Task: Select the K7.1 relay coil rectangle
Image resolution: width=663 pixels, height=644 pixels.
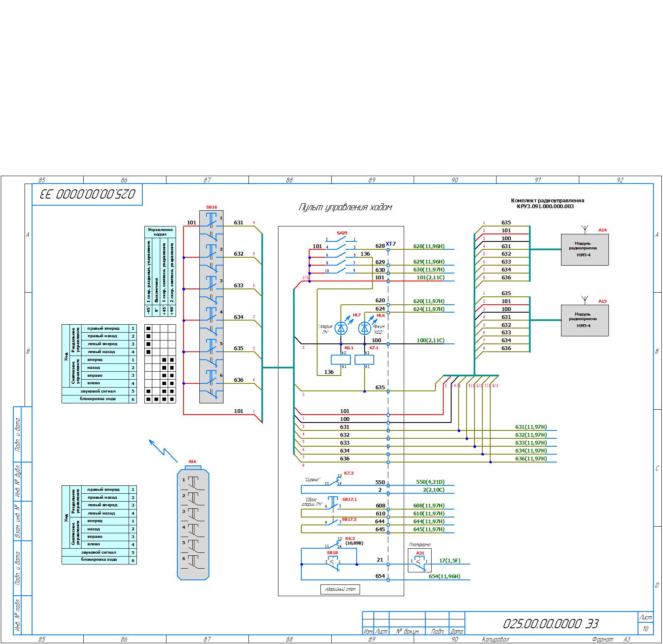Action: pyautogui.click(x=364, y=360)
